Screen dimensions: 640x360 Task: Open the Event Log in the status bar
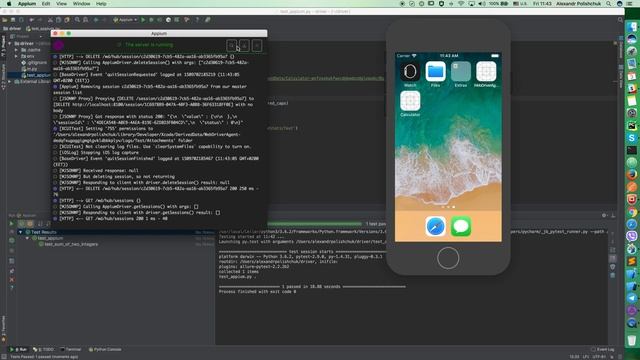[x=602, y=349]
